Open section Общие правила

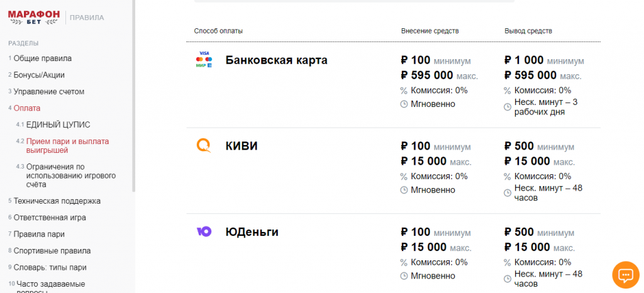click(x=42, y=58)
